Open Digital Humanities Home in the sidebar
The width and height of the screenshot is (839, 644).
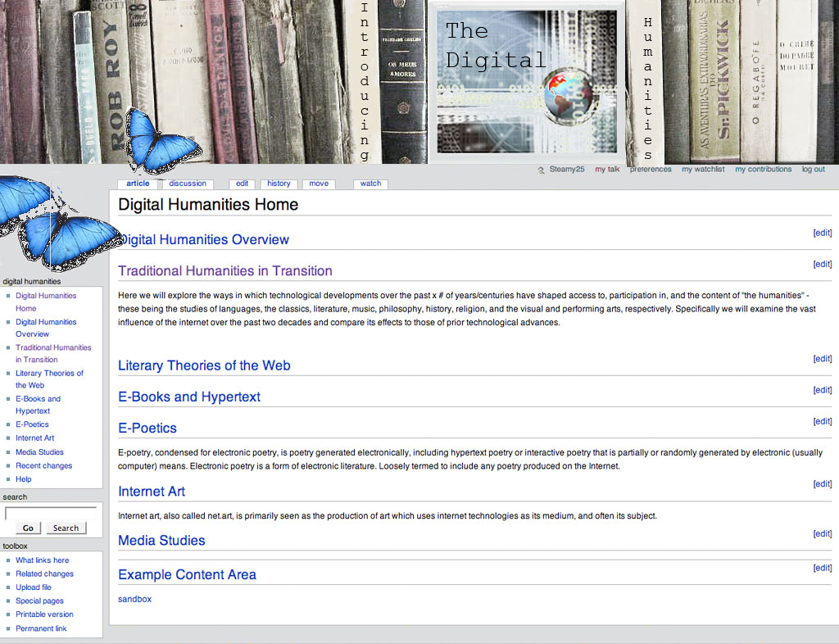pos(46,302)
